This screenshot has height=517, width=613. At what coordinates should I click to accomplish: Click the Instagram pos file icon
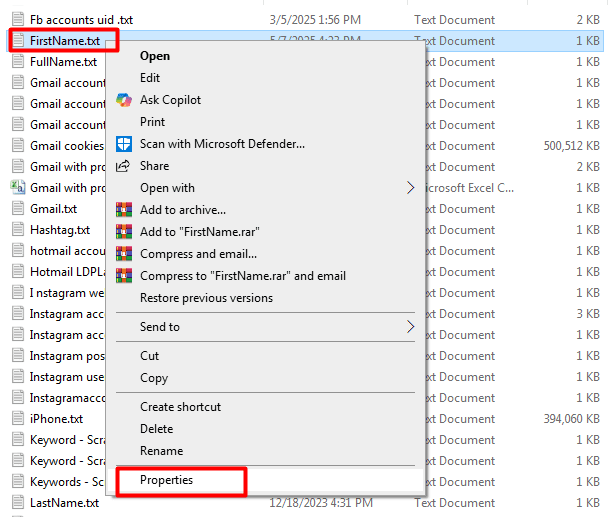[x=18, y=355]
